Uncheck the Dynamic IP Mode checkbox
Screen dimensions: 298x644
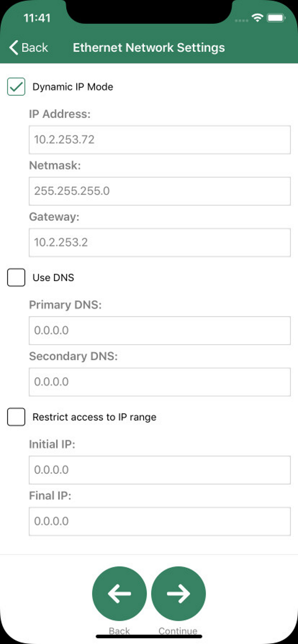(16, 87)
